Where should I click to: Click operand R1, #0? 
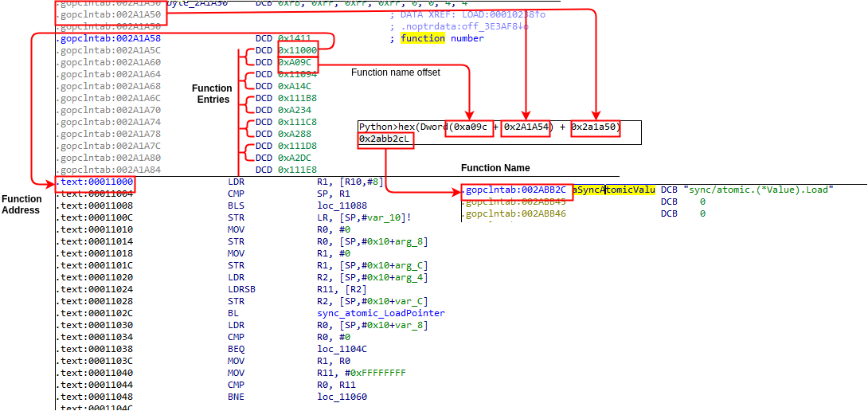coord(334,253)
